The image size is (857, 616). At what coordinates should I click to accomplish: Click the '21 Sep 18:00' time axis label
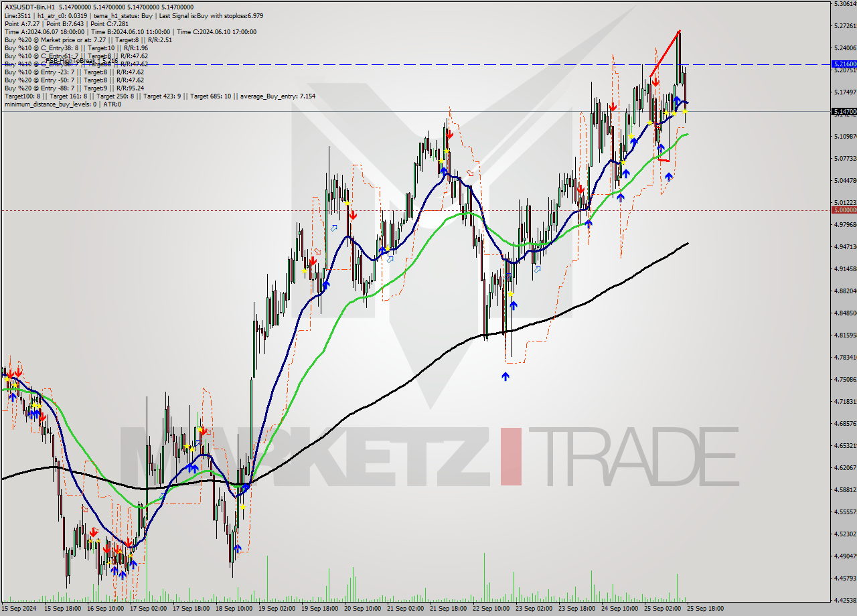tap(448, 609)
